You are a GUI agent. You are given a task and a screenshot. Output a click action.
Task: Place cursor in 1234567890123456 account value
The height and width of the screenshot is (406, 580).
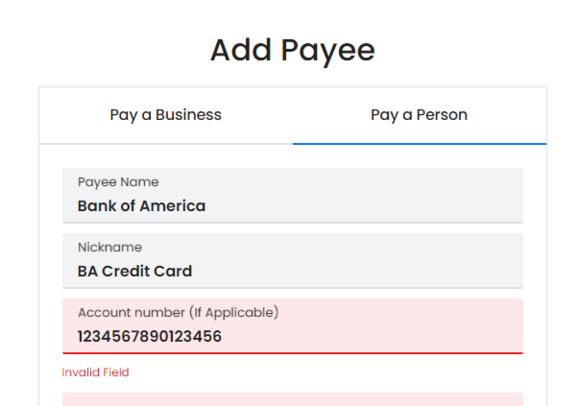click(149, 336)
